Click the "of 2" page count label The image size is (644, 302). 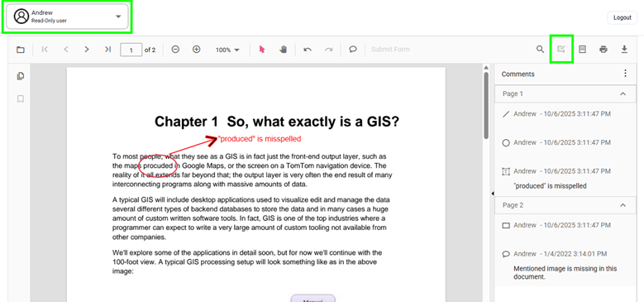pyautogui.click(x=150, y=50)
